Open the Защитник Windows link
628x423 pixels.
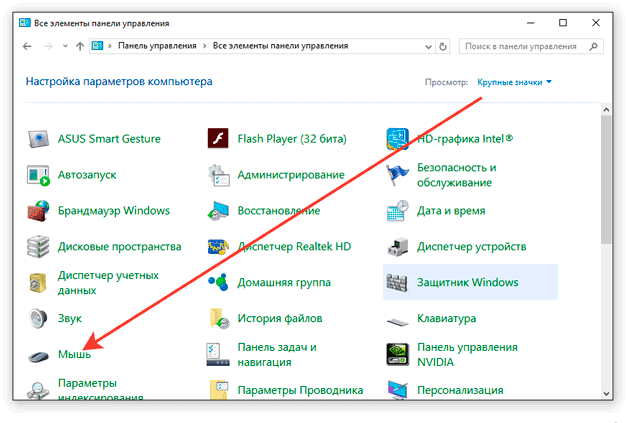pyautogui.click(x=468, y=282)
